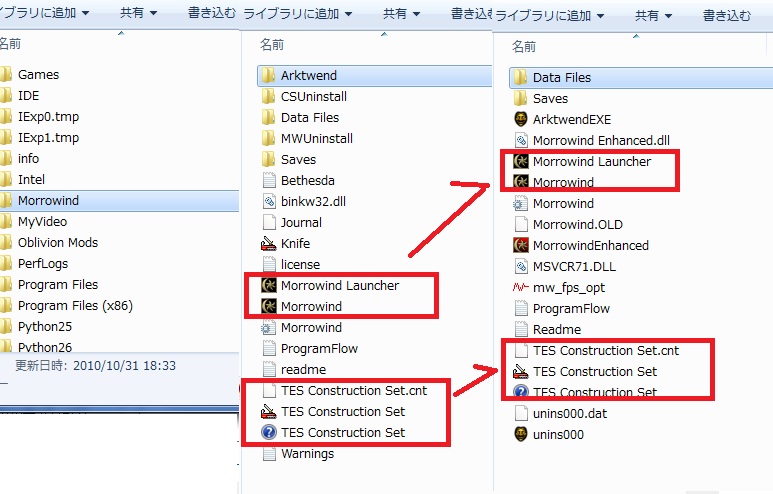Select Morrowind gear settings file in Arktwend folder listing

(x=521, y=204)
